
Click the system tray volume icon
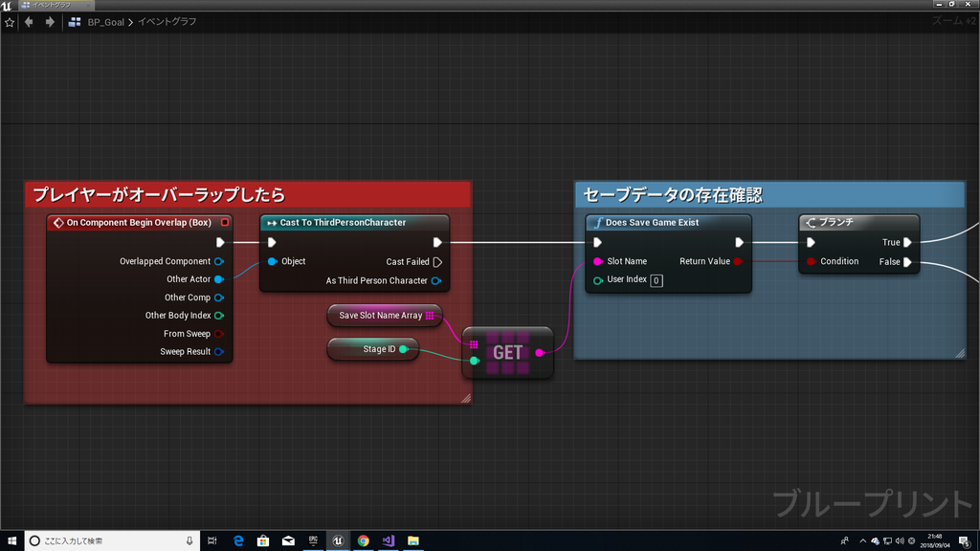tap(900, 541)
